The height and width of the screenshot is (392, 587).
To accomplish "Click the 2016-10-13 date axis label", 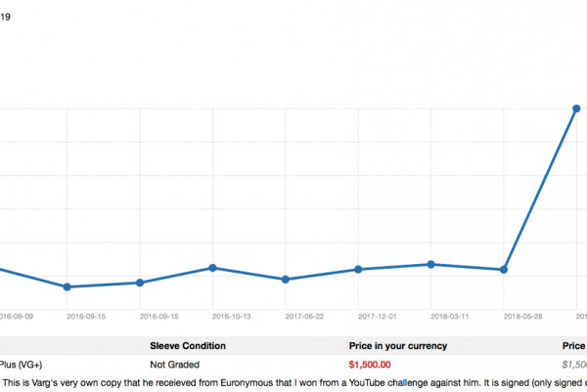I will [x=212, y=317].
